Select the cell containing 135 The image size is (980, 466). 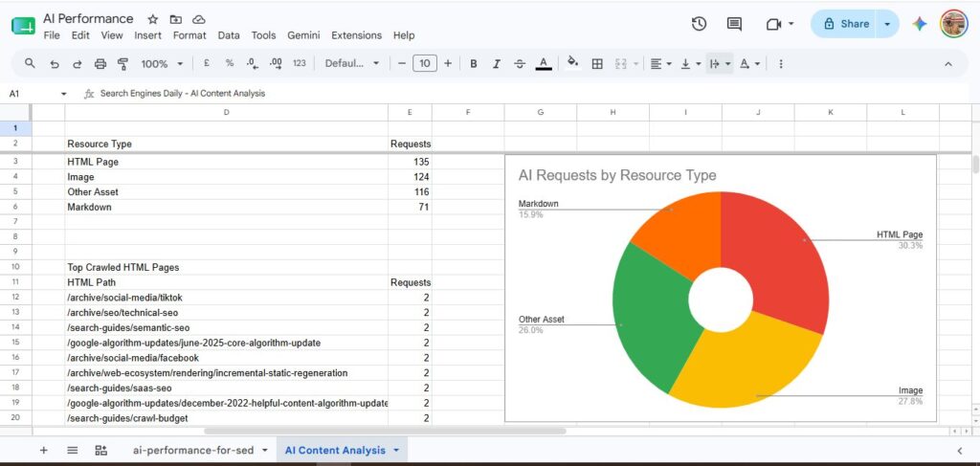pyautogui.click(x=410, y=162)
